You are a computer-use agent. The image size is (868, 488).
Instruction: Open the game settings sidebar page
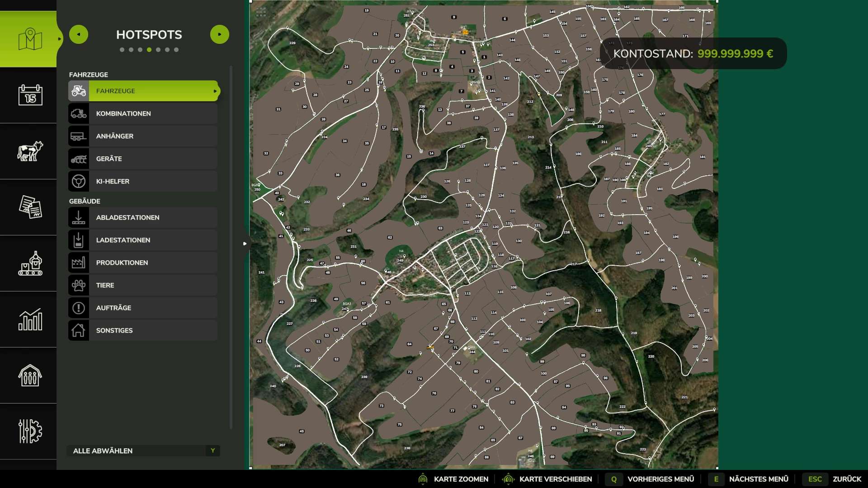coord(30,431)
